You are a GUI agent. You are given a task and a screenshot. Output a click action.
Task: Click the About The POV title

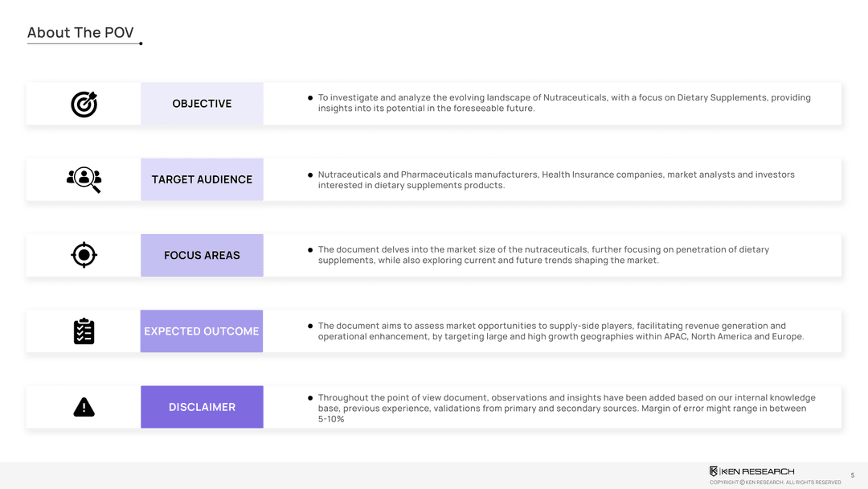coord(80,33)
